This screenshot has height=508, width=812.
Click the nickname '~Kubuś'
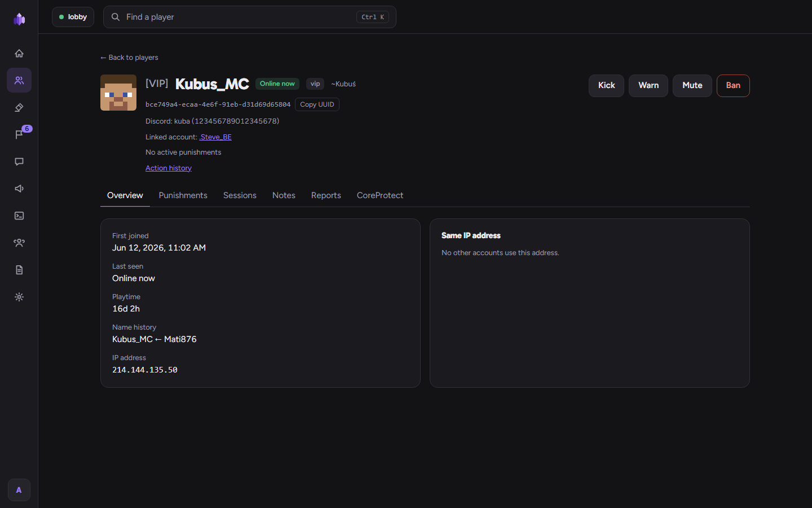343,84
